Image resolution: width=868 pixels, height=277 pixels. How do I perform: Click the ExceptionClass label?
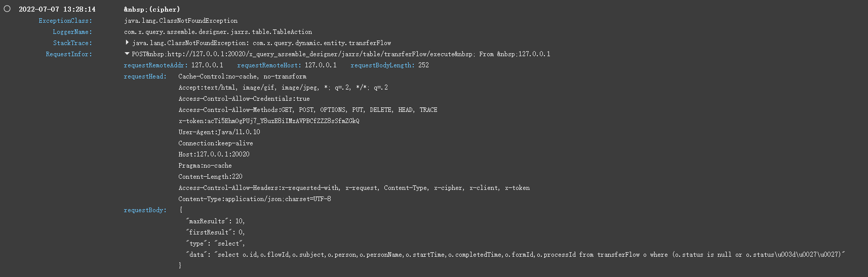[x=65, y=21]
